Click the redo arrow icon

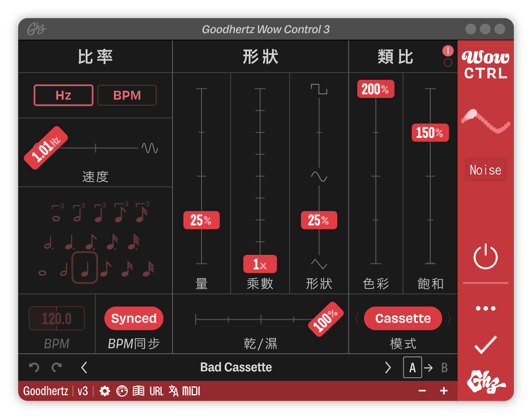click(57, 367)
